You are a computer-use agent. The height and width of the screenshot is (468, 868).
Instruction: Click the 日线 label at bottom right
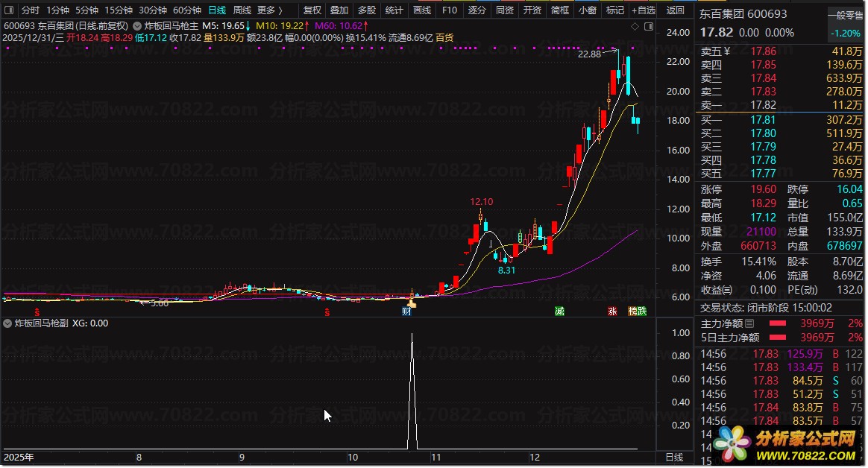click(674, 458)
